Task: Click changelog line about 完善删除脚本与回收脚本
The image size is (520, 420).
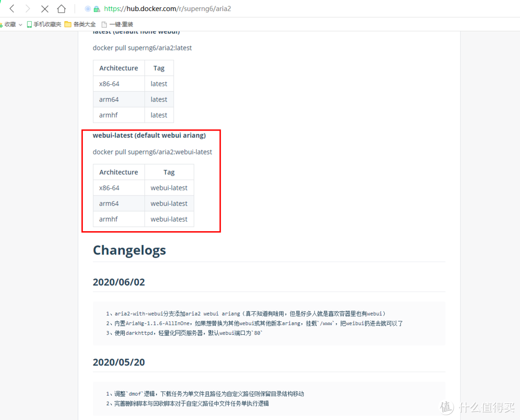Action: 187,404
